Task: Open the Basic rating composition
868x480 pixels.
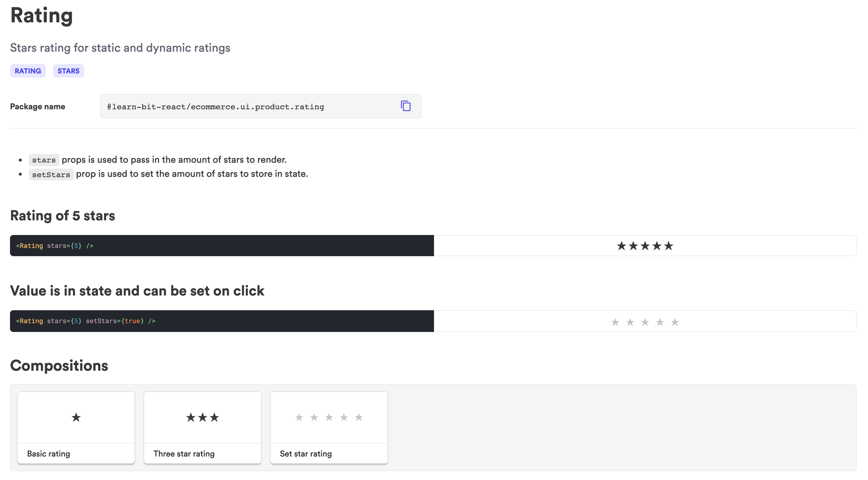Action: point(49,453)
